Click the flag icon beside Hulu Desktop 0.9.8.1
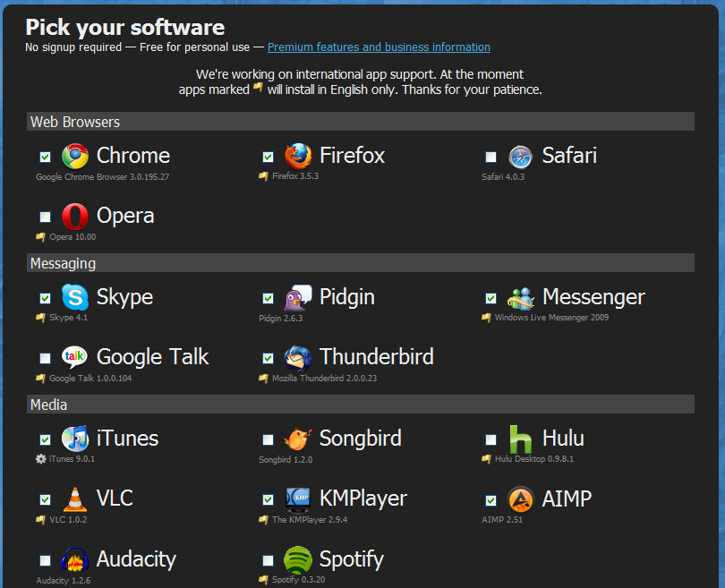The image size is (725, 588). tap(486, 459)
